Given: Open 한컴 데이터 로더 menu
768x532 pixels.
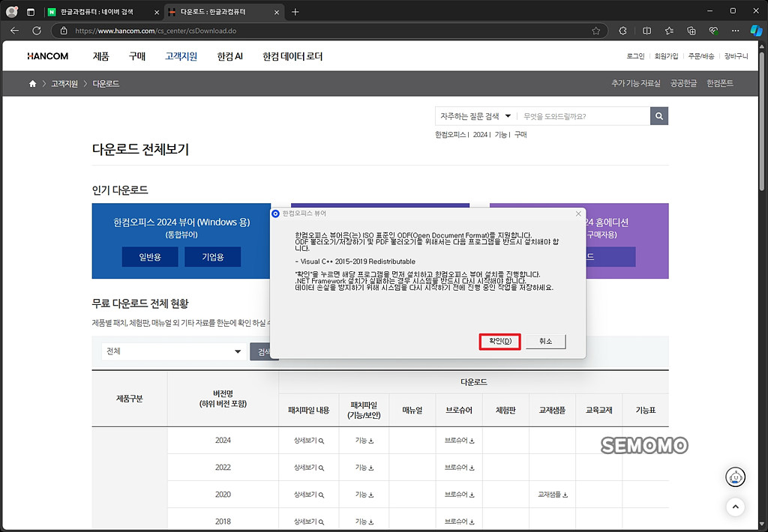Looking at the screenshot, I should 292,56.
